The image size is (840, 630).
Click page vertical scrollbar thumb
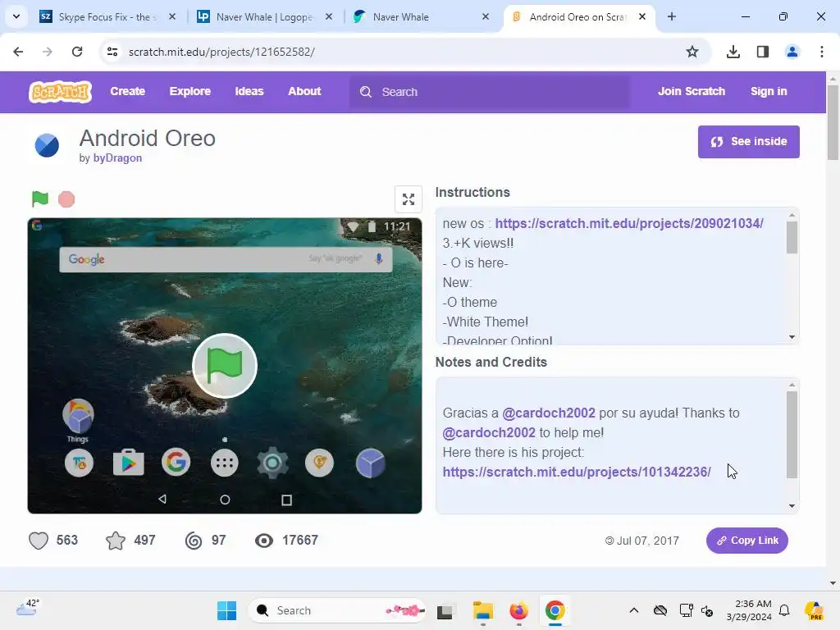point(833,123)
